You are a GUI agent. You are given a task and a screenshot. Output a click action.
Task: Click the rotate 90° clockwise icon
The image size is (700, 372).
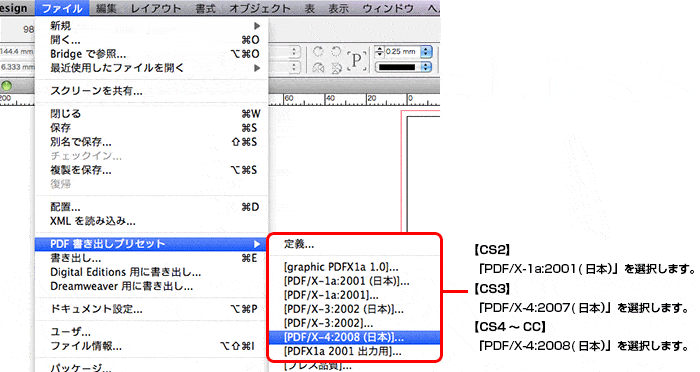[318, 51]
